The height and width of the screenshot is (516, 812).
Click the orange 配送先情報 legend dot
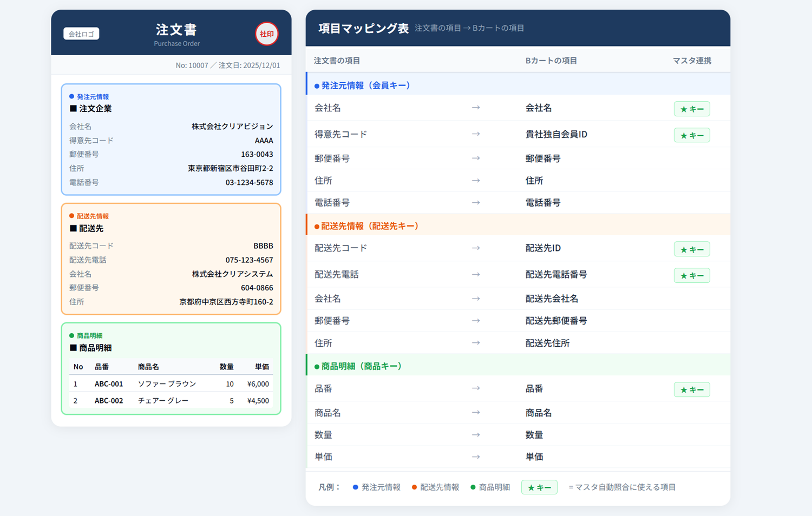pyautogui.click(x=414, y=487)
